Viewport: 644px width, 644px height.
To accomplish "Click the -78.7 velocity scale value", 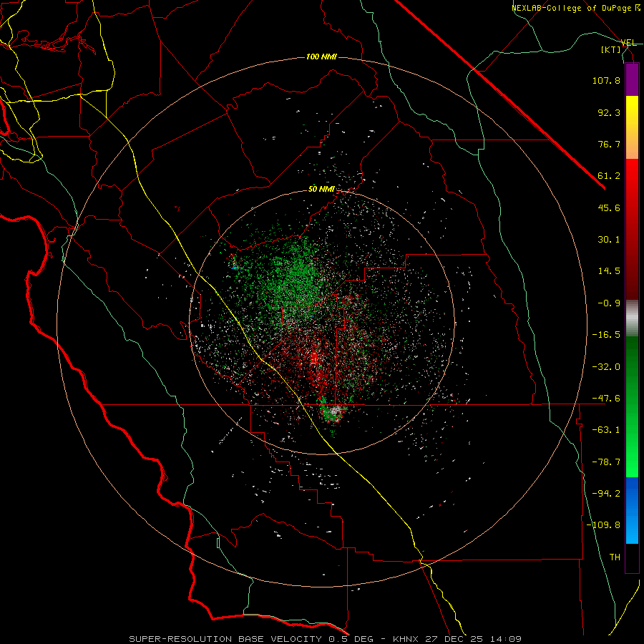I will 606,462.
